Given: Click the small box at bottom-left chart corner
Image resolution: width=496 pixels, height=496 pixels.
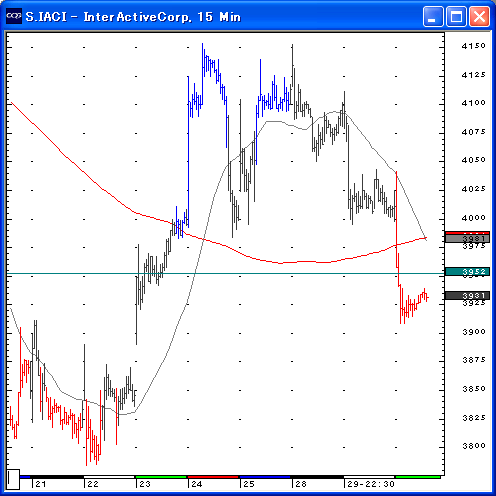Looking at the screenshot, I should click(13, 479).
